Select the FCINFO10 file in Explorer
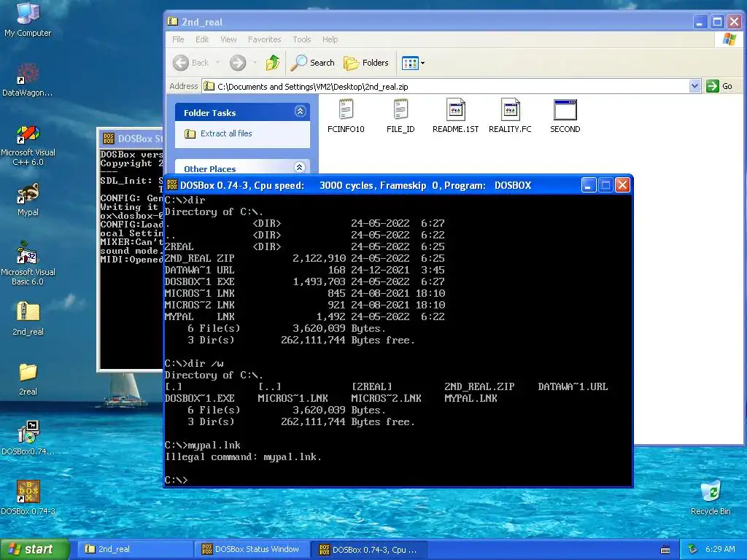 pos(346,116)
